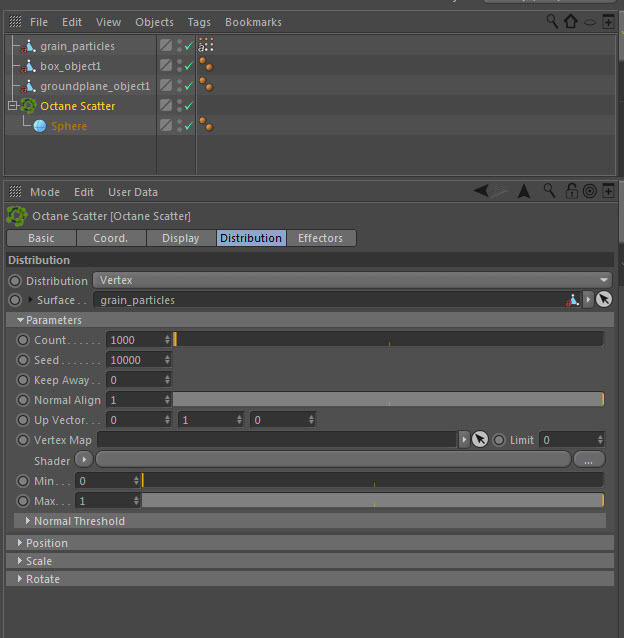Image resolution: width=624 pixels, height=638 pixels.
Task: Click the lock element icon in Attribute Manager
Action: (572, 190)
